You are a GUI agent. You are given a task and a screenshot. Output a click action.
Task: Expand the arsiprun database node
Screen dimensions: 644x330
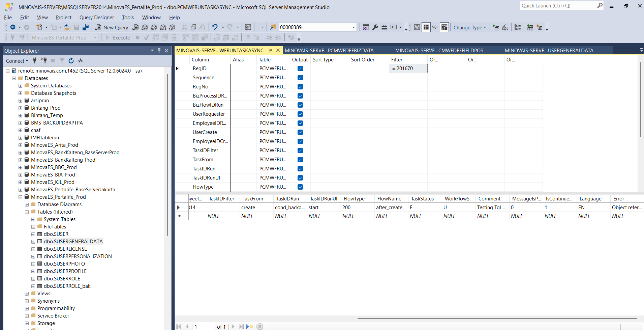coord(20,101)
